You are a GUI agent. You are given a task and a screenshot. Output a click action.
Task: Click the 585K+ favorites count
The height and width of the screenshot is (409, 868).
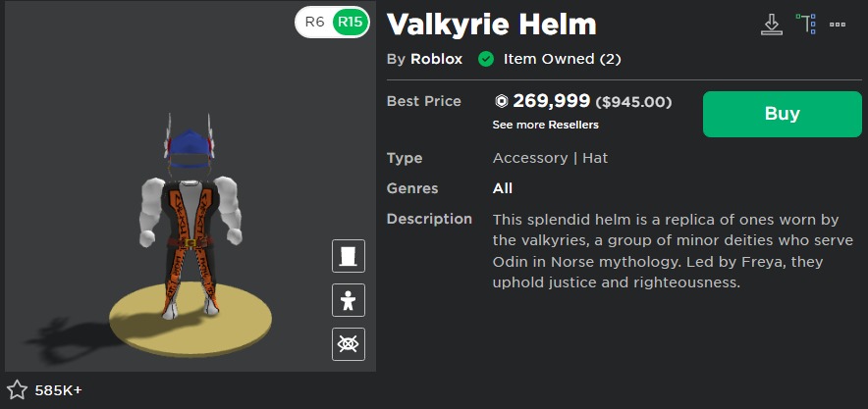tap(59, 390)
